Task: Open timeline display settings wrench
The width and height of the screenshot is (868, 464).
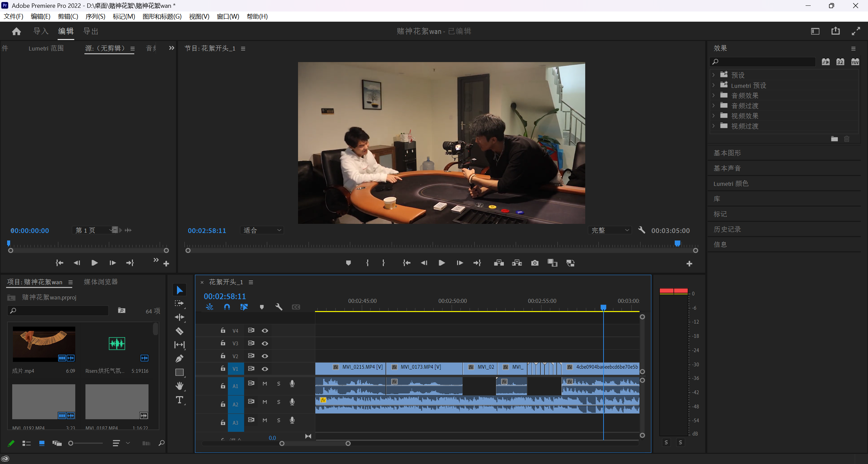Action: coord(279,307)
